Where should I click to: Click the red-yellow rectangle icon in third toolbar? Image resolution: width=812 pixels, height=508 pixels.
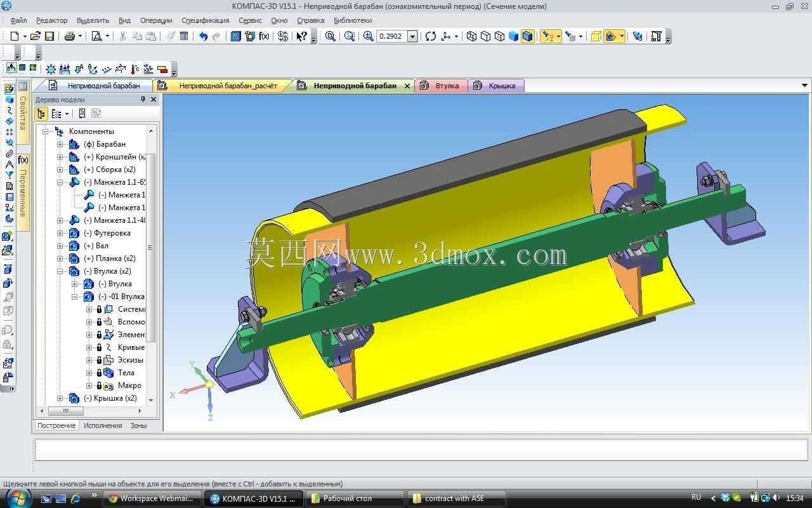[x=162, y=69]
